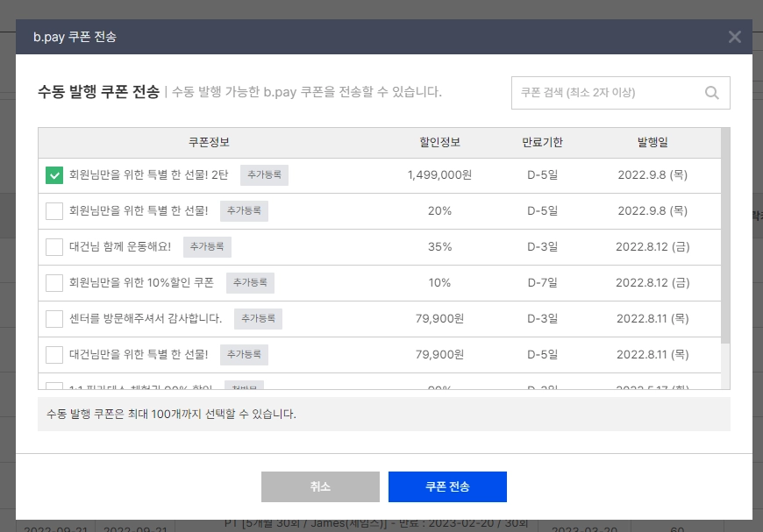This screenshot has height=532, width=763.
Task: Click the magnifier search icon
Action: [x=711, y=92]
